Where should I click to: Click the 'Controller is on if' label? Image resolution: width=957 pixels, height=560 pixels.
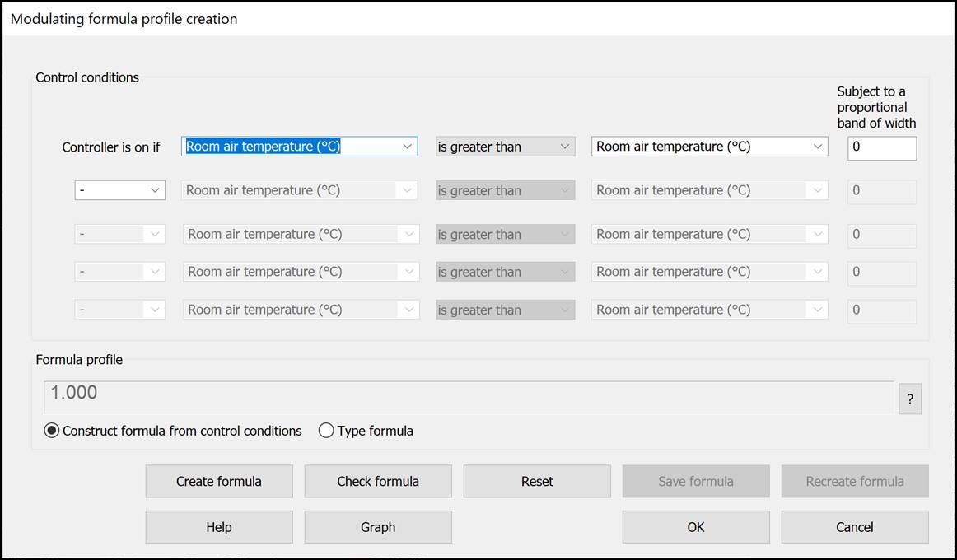[x=111, y=147]
